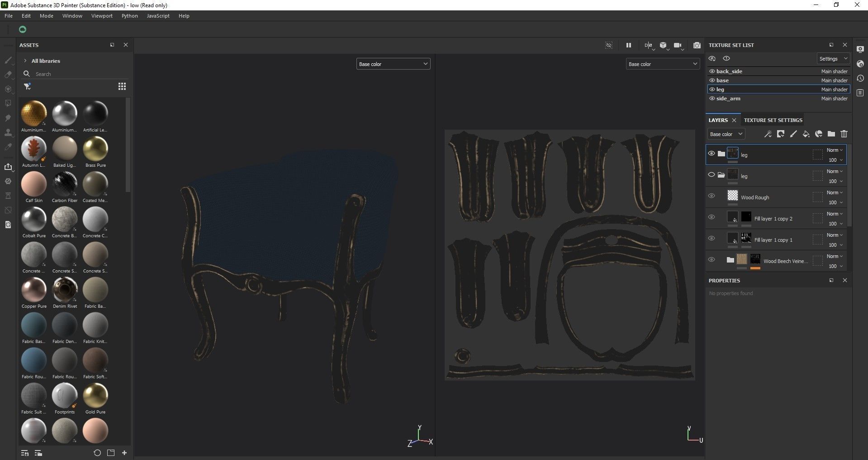868x460 pixels.
Task: Take a viewport screenshot with camera icon
Action: pyautogui.click(x=697, y=45)
